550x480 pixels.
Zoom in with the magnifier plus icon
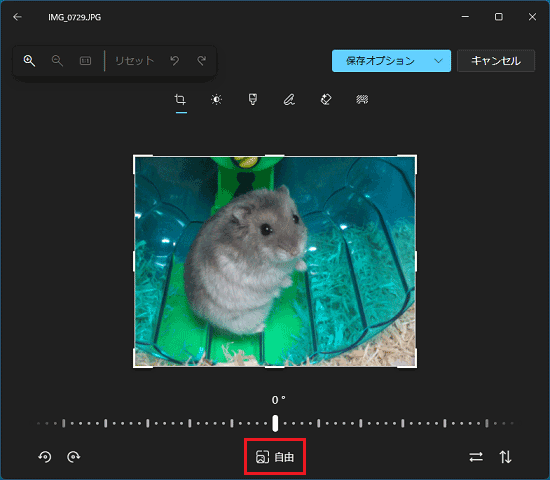coord(29,61)
